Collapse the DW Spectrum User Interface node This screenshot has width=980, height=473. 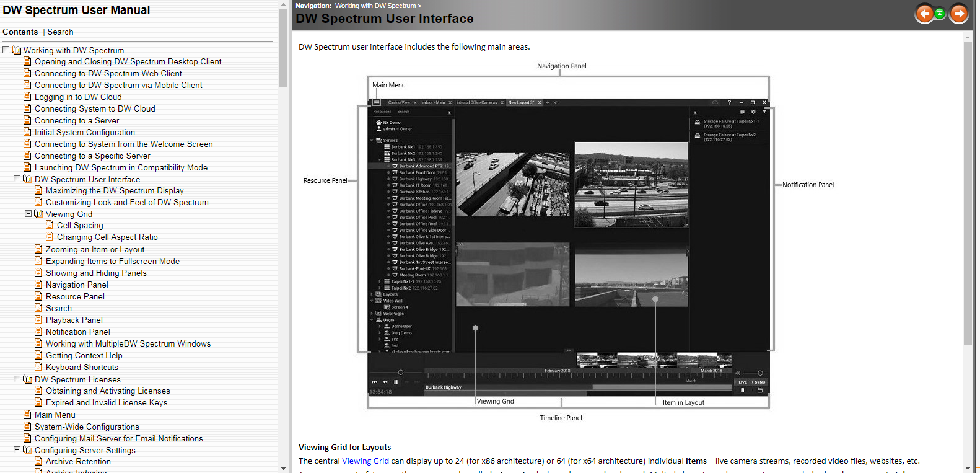(x=17, y=179)
